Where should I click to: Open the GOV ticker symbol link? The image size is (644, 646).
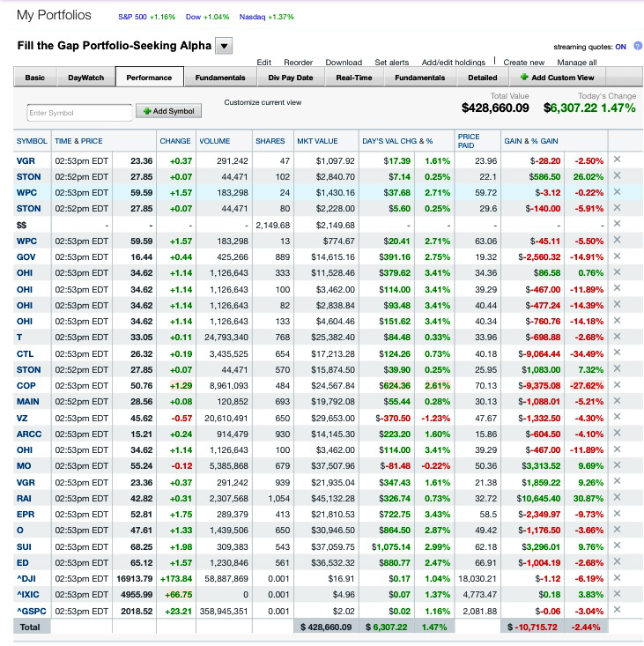26,257
